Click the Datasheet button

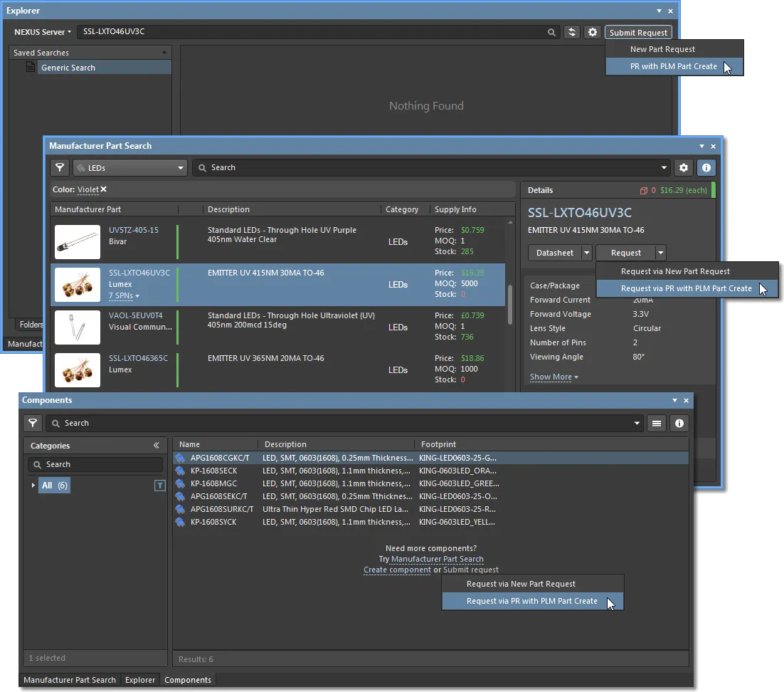point(554,253)
